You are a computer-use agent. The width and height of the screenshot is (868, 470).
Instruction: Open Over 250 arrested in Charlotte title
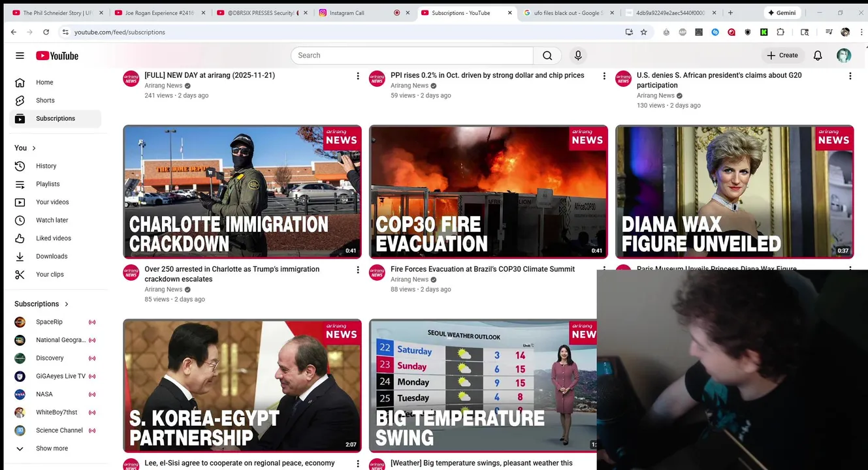click(x=232, y=274)
